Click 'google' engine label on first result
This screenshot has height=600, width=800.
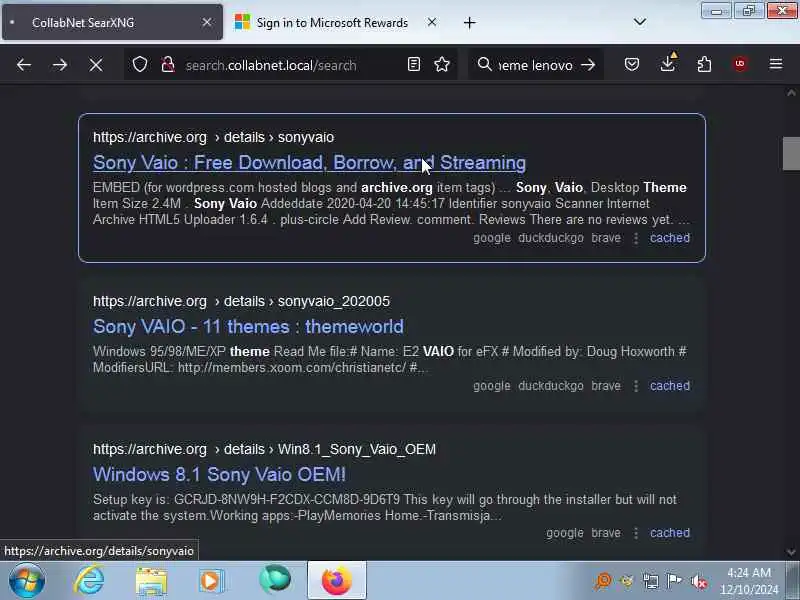[x=492, y=238]
